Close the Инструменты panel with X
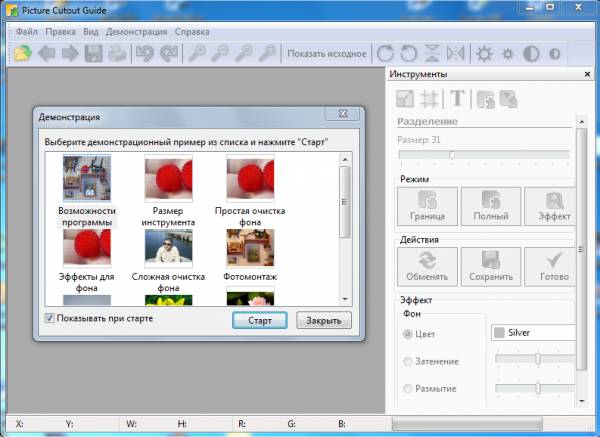 click(587, 74)
